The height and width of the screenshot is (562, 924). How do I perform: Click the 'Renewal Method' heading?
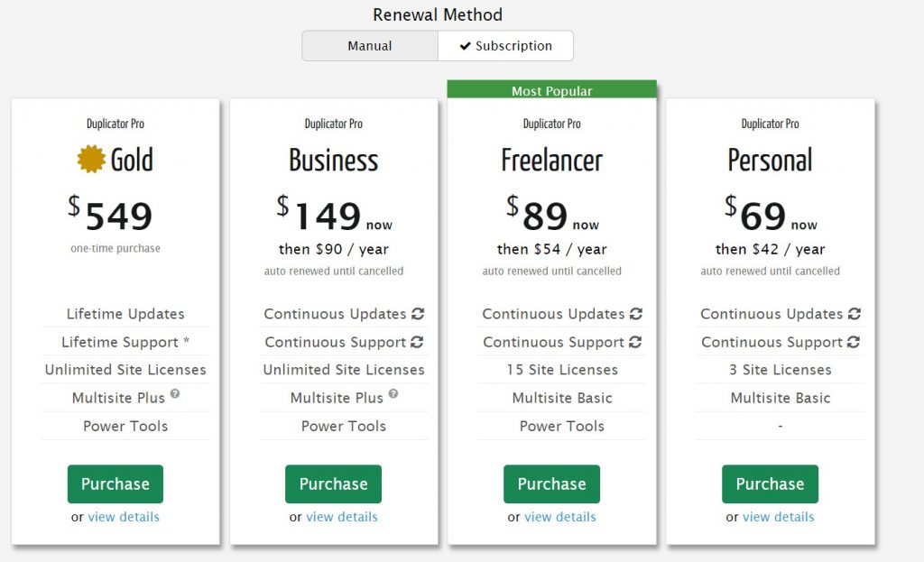438,14
